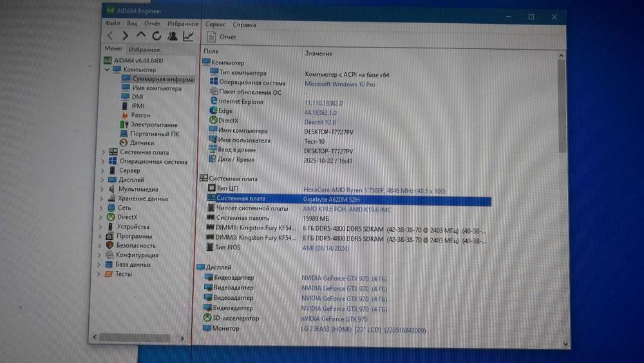The width and height of the screenshot is (644, 363).
Task: Click the Тесты tree icon
Action: tap(108, 274)
